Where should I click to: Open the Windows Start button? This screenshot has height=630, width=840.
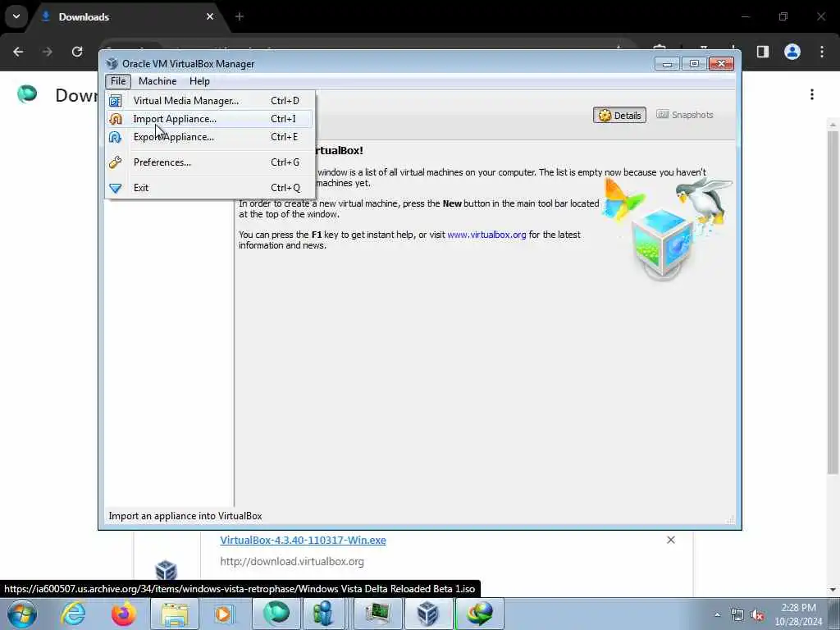coord(22,614)
